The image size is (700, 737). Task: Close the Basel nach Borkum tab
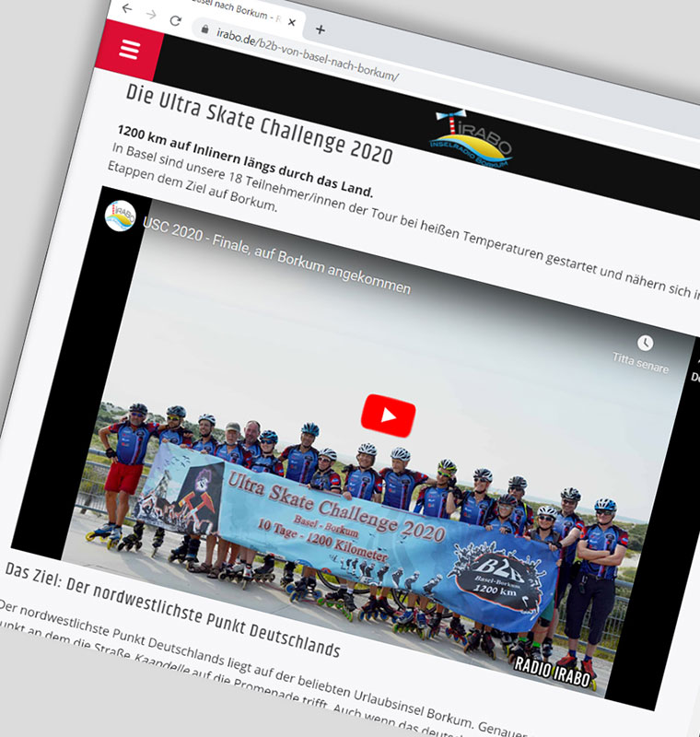(x=292, y=22)
